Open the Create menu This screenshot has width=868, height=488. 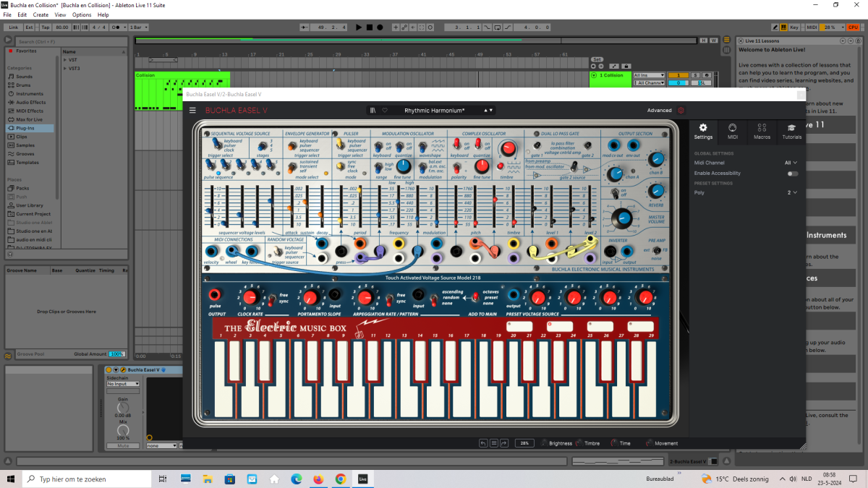41,14
